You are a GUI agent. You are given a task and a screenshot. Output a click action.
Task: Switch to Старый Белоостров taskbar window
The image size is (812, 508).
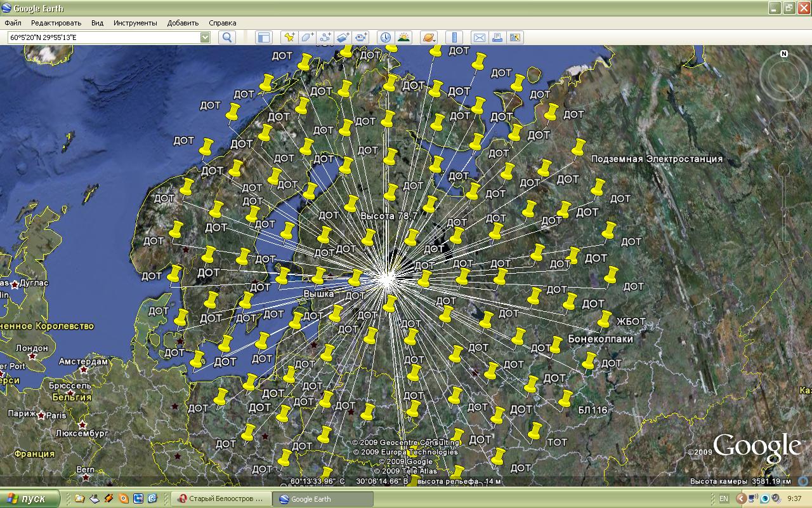tap(221, 499)
